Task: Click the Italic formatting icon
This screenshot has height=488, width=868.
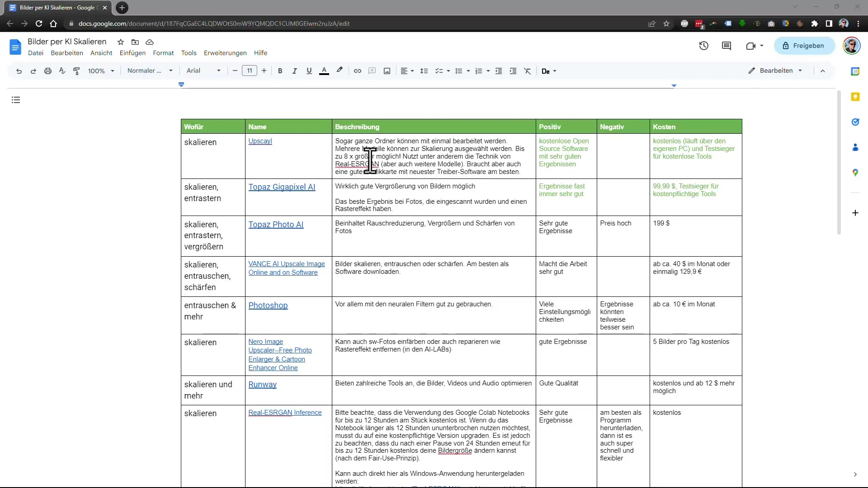Action: click(294, 71)
